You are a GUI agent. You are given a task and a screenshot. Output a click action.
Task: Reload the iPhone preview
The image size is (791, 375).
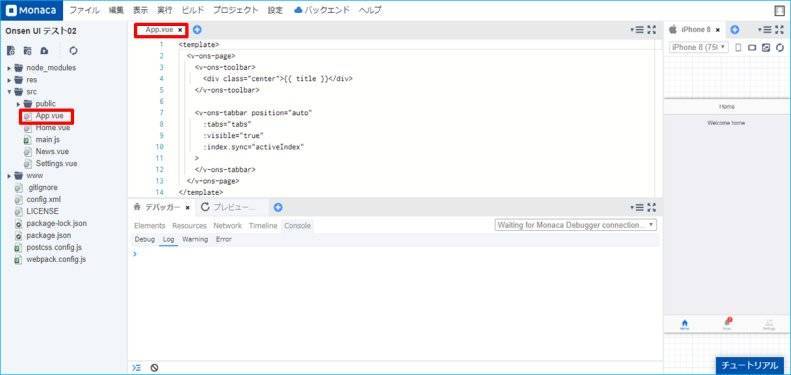click(x=779, y=47)
